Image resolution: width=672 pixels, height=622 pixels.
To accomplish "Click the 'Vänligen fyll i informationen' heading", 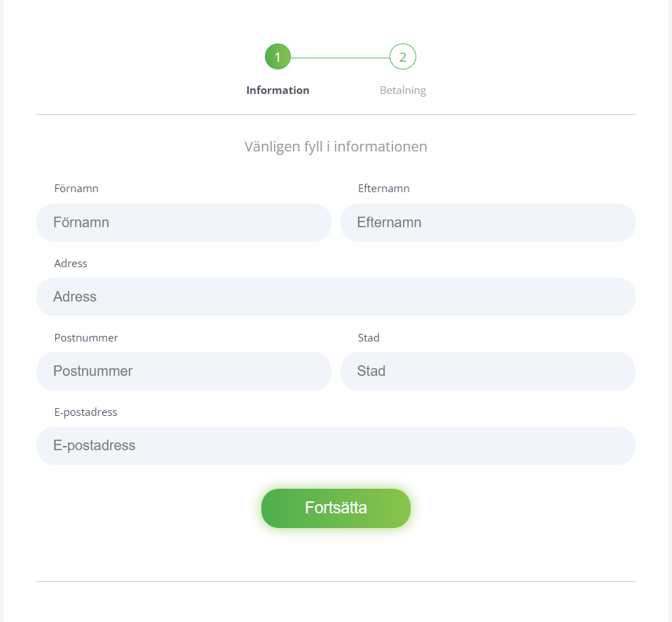I will point(336,147).
